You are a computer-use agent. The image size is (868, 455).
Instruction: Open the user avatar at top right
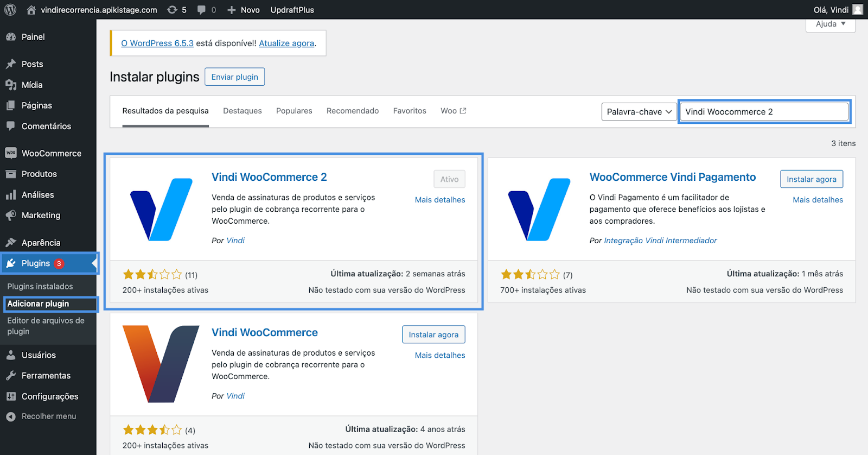(858, 10)
